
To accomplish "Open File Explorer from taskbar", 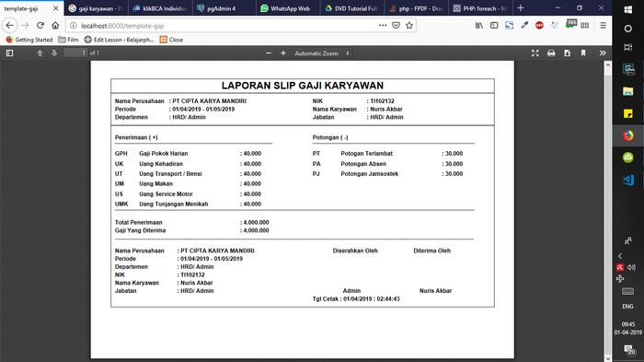I will pos(628,91).
